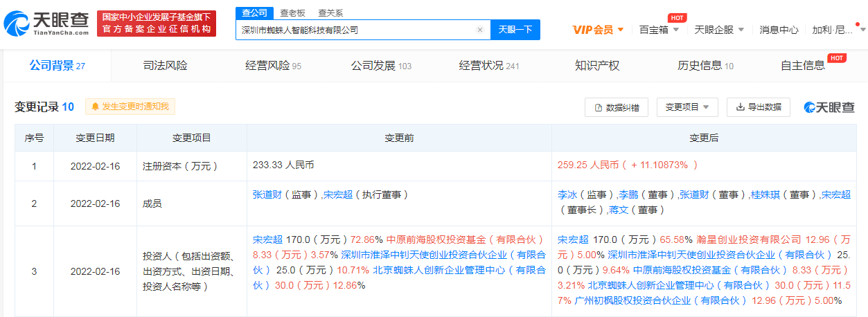Viewport: 868px width, 317px height.
Task: Switch to the 知识产权 tab
Action: 597,66
